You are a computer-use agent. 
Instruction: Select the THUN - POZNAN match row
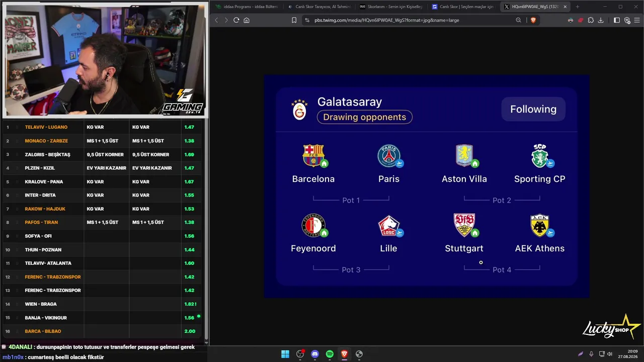point(102,249)
